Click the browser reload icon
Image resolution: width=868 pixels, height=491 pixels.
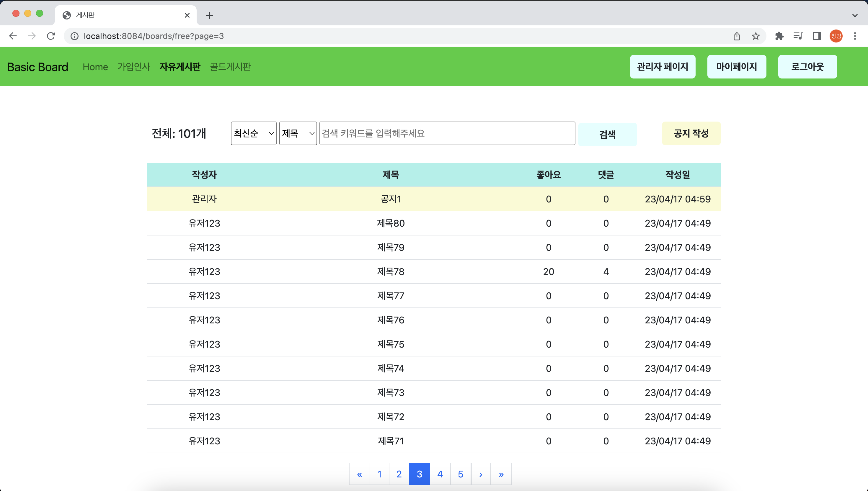tap(51, 36)
